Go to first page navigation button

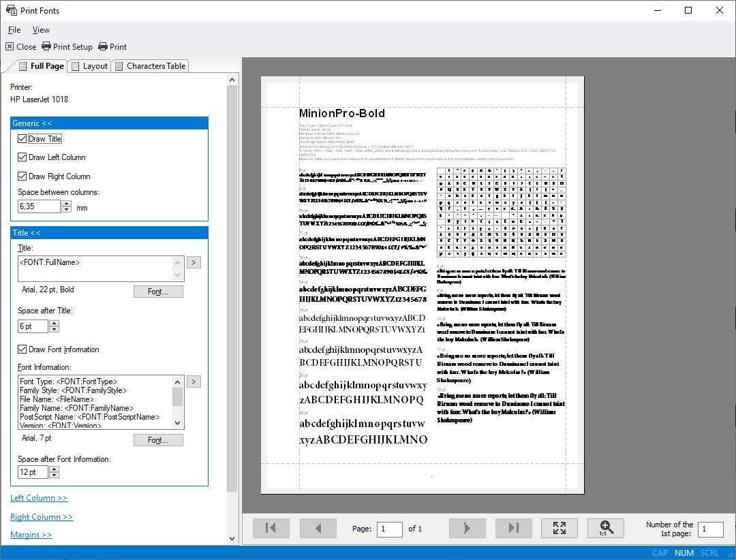tap(271, 528)
